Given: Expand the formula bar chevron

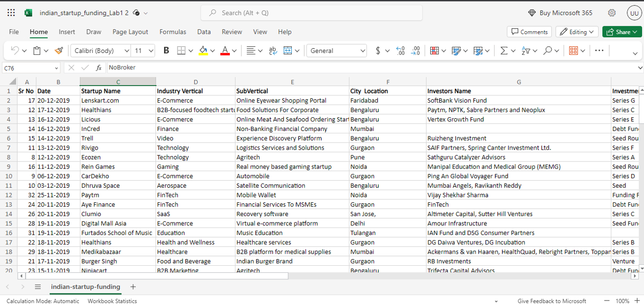Looking at the screenshot, I should (640, 67).
